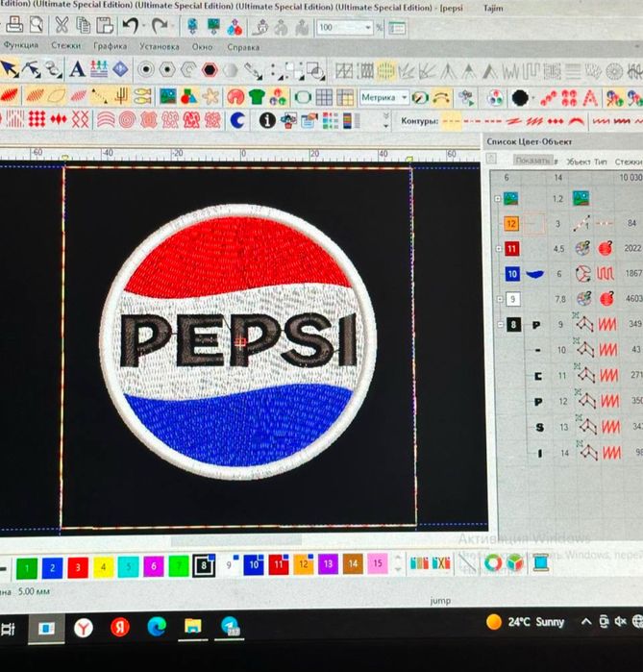643x672 pixels.
Task: Click the red hexagon shape tool
Action: 210,70
